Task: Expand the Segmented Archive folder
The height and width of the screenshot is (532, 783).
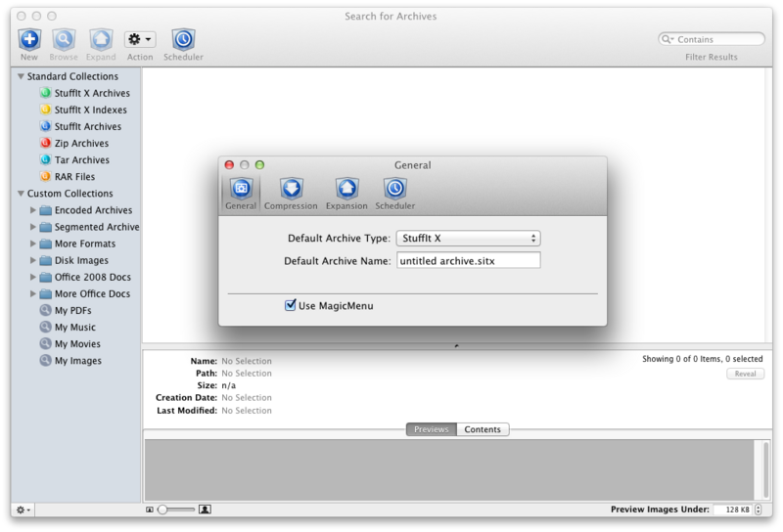Action: point(33,227)
